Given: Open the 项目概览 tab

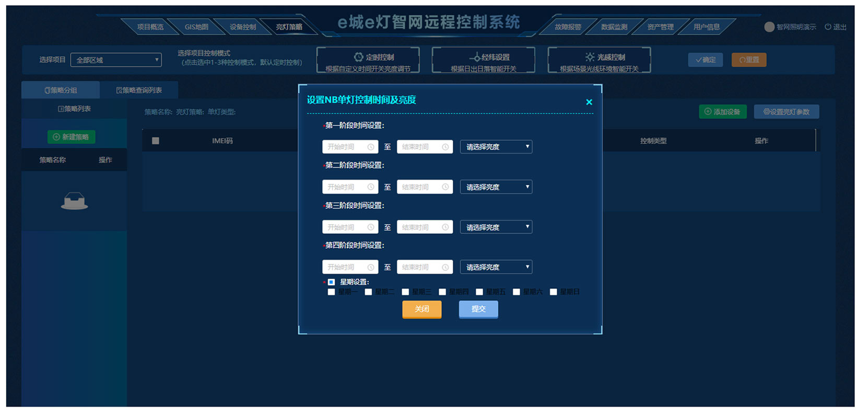Looking at the screenshot, I should 150,27.
